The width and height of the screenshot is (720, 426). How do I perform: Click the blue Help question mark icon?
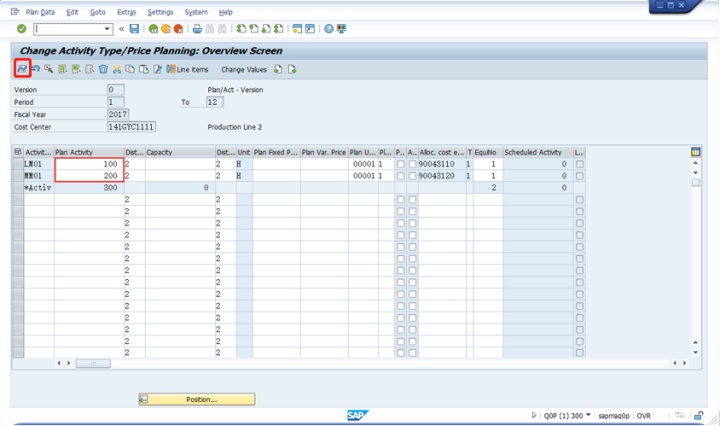click(329, 29)
